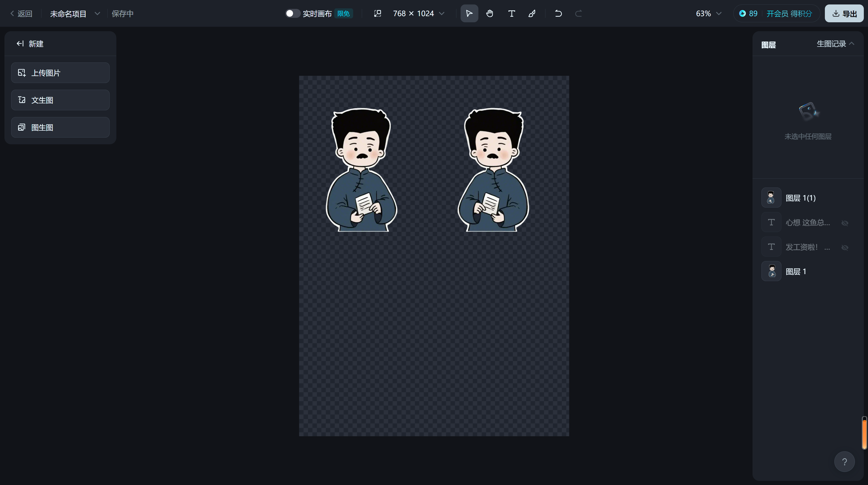
Task: Open the 未命名项目 project name dropdown
Action: point(97,13)
